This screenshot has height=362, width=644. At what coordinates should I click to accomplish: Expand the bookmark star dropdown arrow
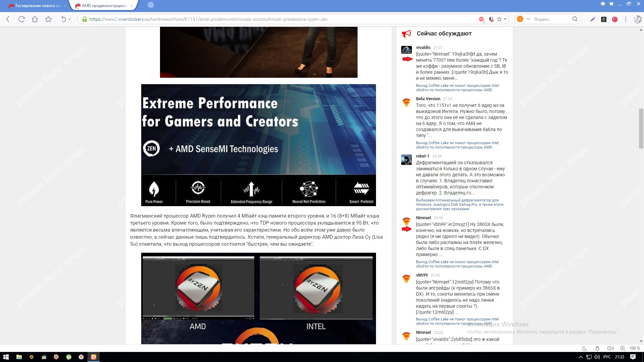(x=505, y=19)
